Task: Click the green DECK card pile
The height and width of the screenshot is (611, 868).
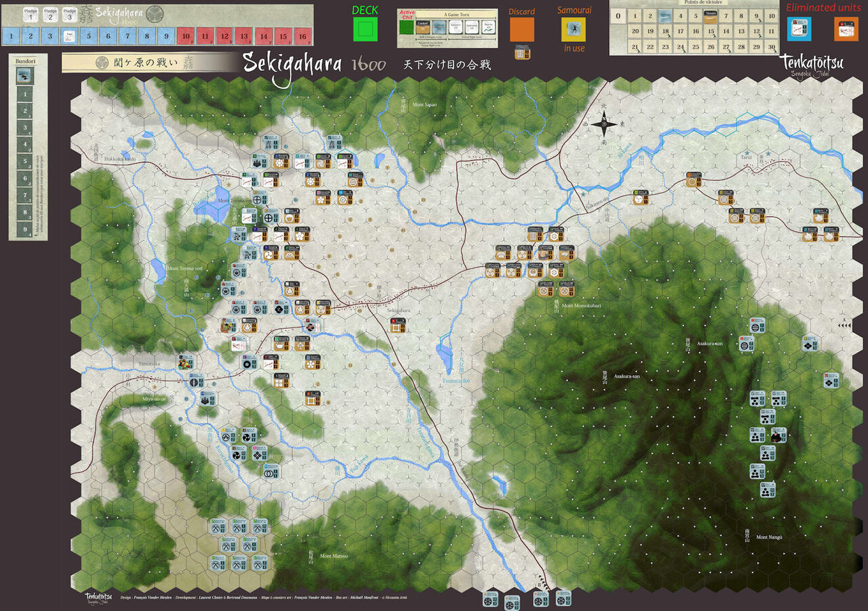Action: click(366, 29)
